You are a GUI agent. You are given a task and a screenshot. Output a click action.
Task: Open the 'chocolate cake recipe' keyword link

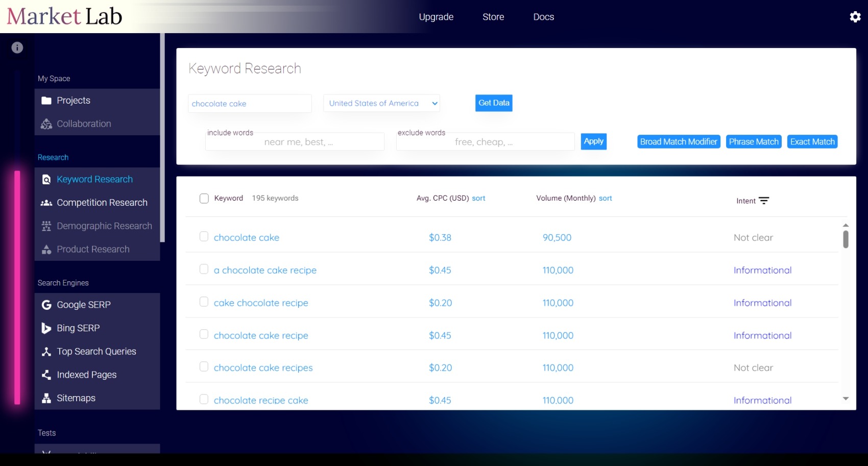pos(261,335)
